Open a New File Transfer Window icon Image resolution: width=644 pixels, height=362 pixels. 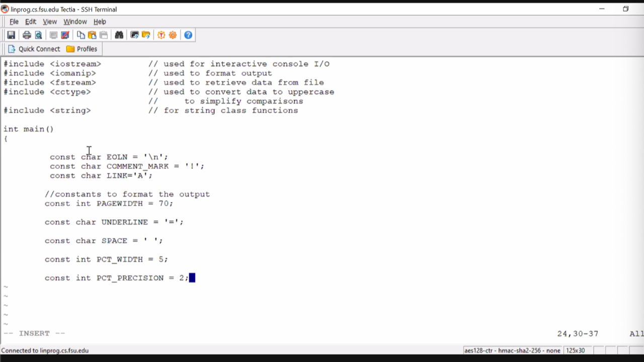tap(146, 35)
